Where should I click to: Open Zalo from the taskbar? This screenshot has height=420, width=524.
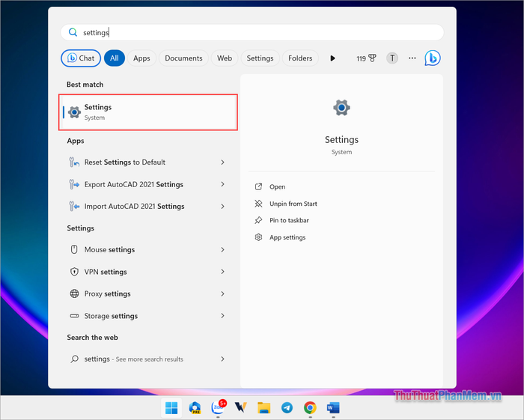coord(219,407)
